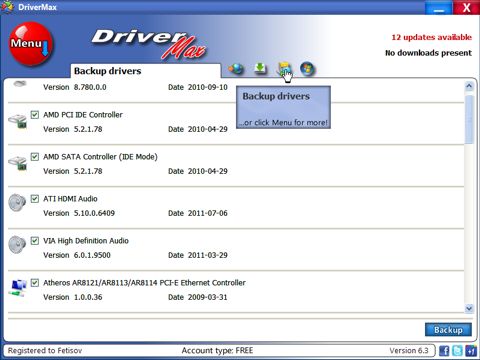Click the vertical scrollbar thumb
480x360 pixels.
[x=469, y=119]
